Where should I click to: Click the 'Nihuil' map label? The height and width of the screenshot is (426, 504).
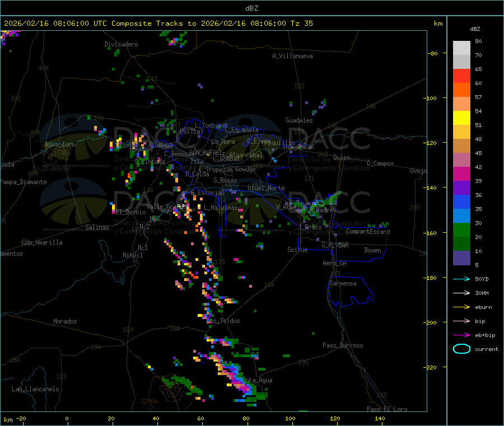(133, 255)
